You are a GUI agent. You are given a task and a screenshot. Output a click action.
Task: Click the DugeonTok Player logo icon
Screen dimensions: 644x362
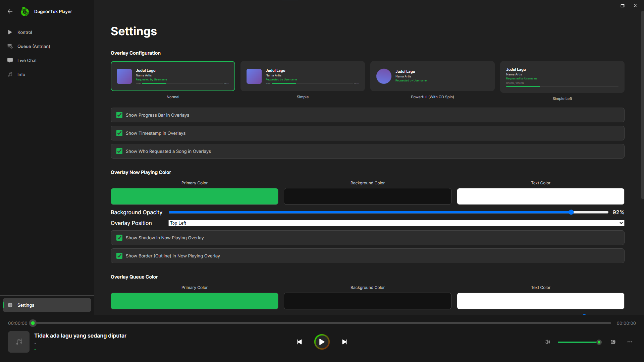click(25, 11)
